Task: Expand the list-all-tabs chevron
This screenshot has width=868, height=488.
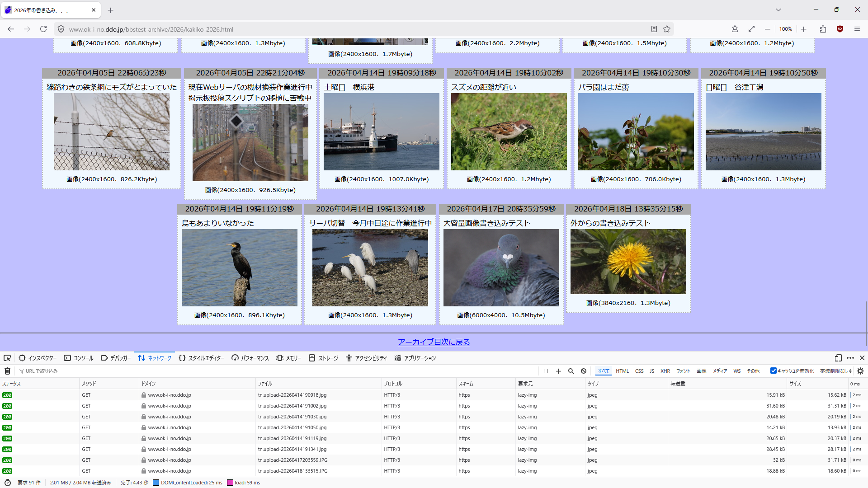Action: (778, 9)
